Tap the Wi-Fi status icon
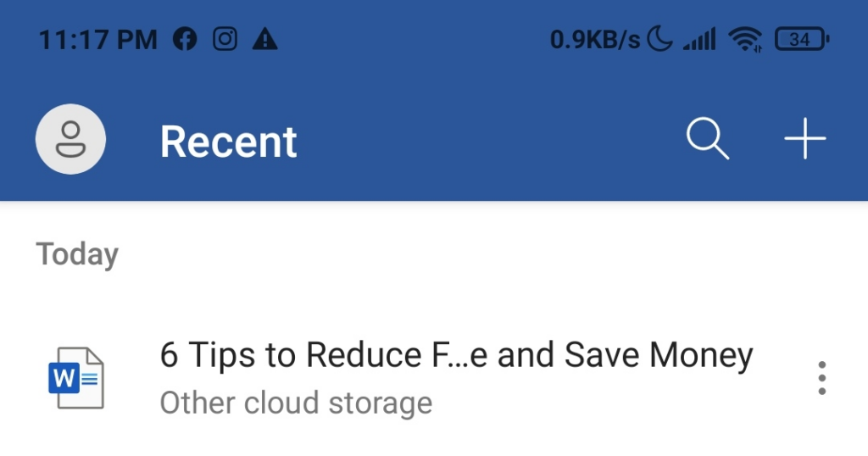The width and height of the screenshot is (868, 456). (746, 39)
